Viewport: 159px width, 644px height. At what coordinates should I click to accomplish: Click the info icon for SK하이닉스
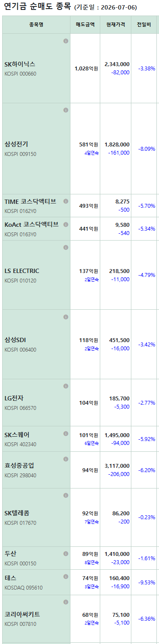66,41
